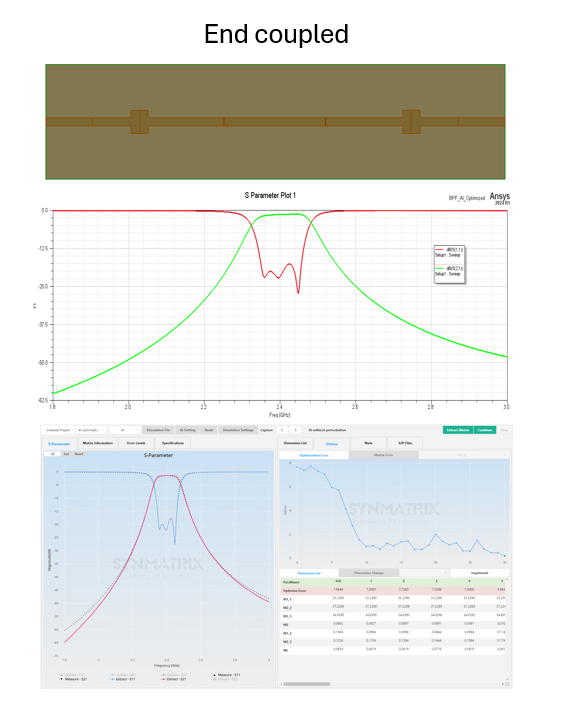Click the Implement button
The image size is (563, 718).
(479, 573)
